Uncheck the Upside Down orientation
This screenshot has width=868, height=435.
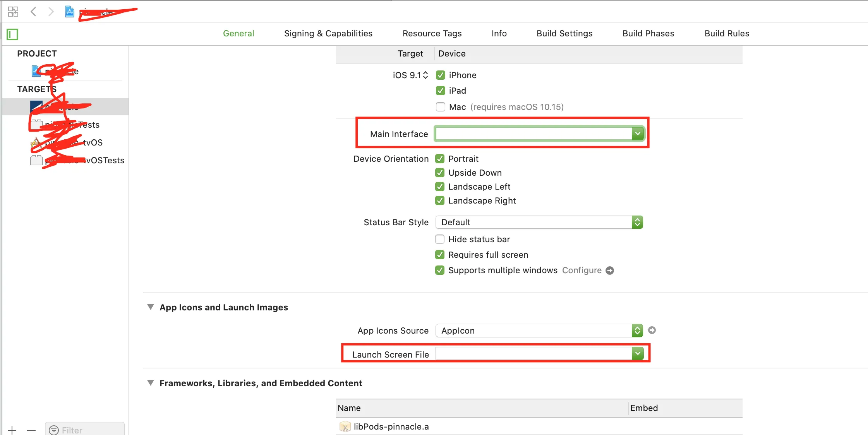(x=440, y=173)
